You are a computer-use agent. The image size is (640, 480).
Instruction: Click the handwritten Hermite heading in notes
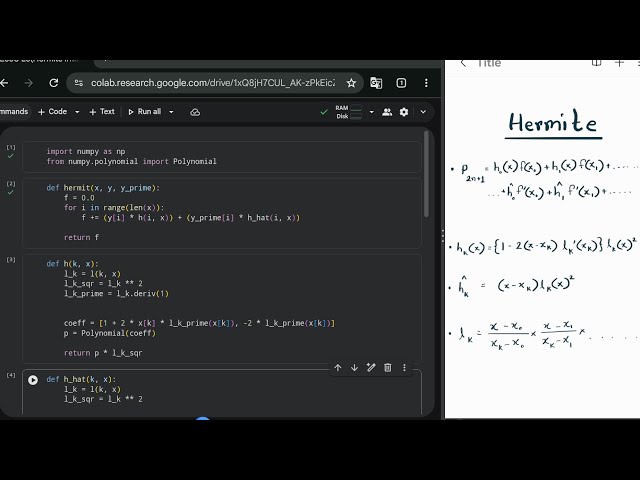(x=553, y=122)
